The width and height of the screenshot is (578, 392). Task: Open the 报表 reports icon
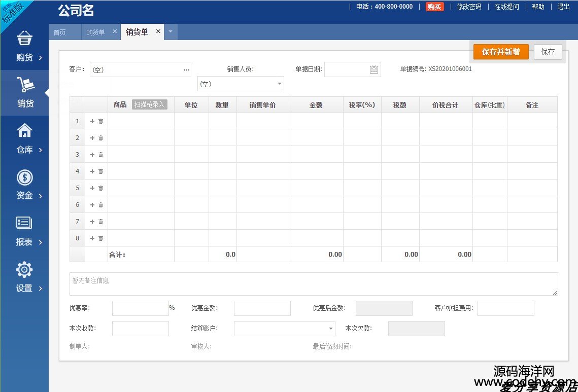click(24, 223)
